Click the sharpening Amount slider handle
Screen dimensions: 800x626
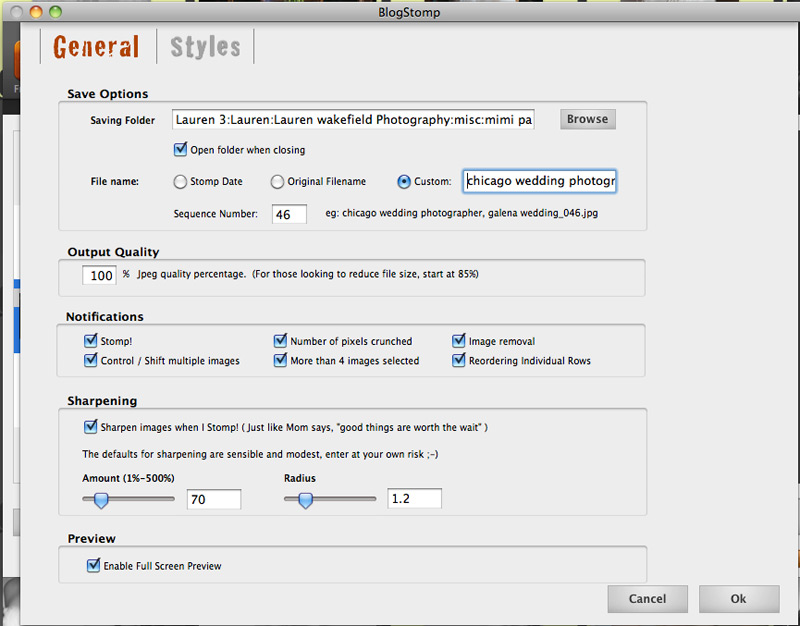point(101,500)
